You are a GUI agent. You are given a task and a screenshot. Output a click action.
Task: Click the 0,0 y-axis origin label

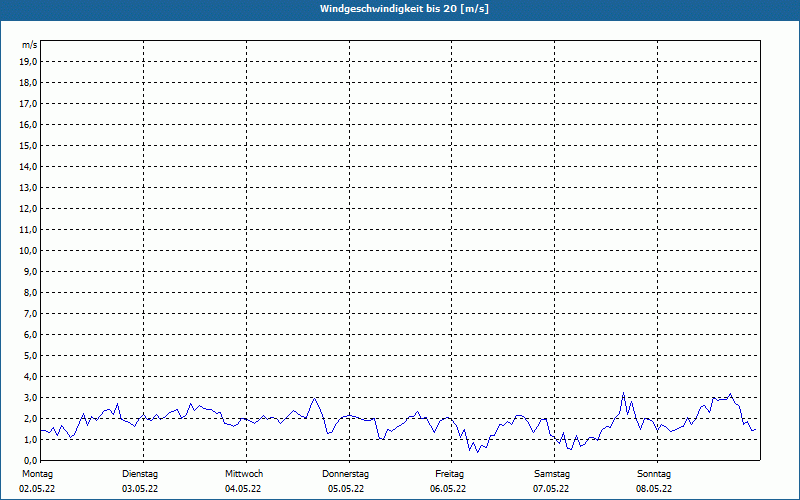pyautogui.click(x=29, y=460)
